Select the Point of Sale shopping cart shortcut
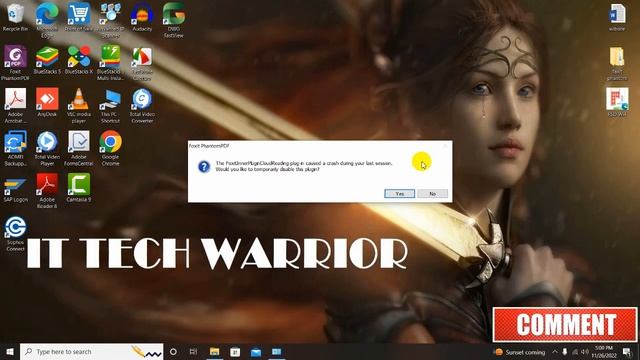The width and height of the screenshot is (640, 360). click(78, 18)
